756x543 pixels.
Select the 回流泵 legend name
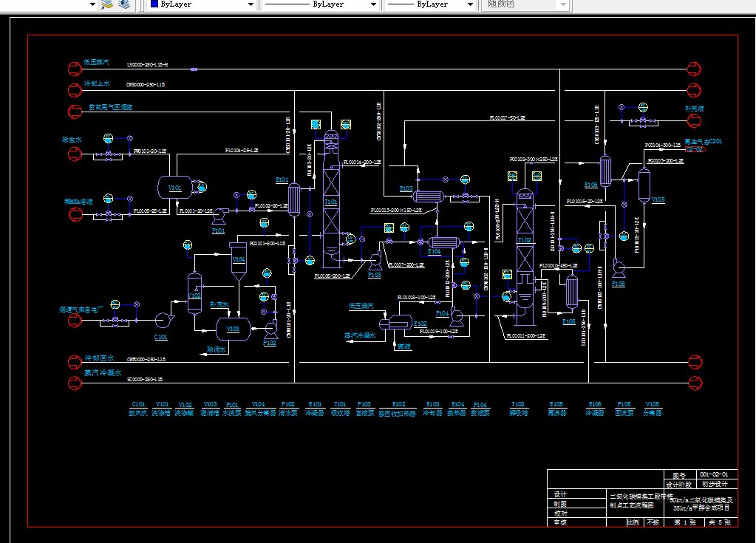point(624,413)
